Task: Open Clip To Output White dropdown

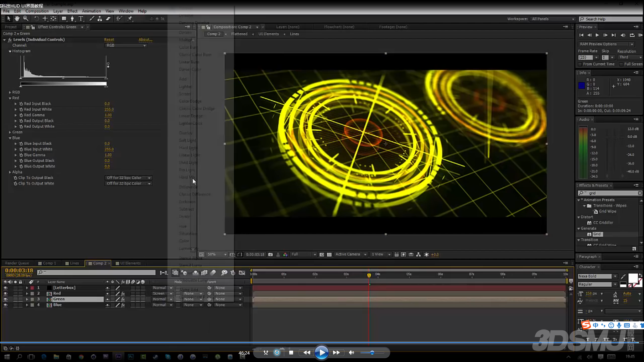Action: [x=129, y=183]
